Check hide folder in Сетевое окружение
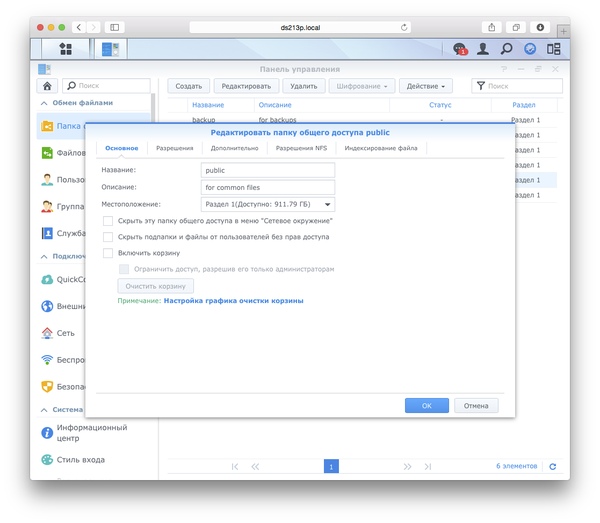This screenshot has height=523, width=600. click(108, 221)
